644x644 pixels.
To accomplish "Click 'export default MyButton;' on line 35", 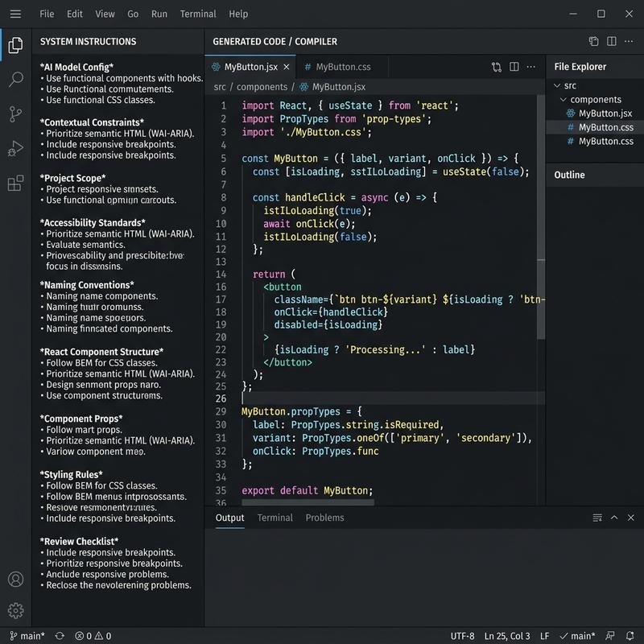I will [308, 490].
